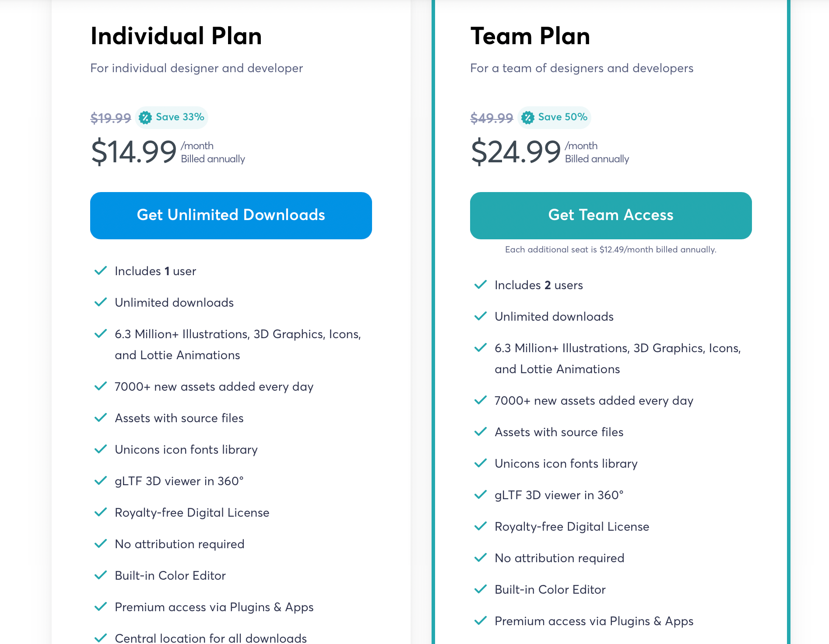The image size is (829, 644).
Task: Click the Team Plan heading
Action: tap(530, 36)
